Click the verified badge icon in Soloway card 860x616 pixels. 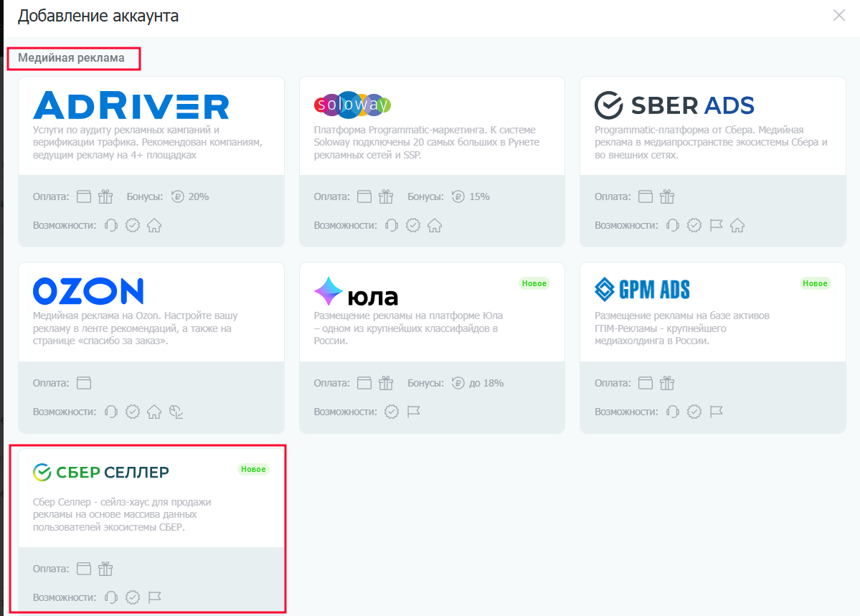[x=413, y=225]
